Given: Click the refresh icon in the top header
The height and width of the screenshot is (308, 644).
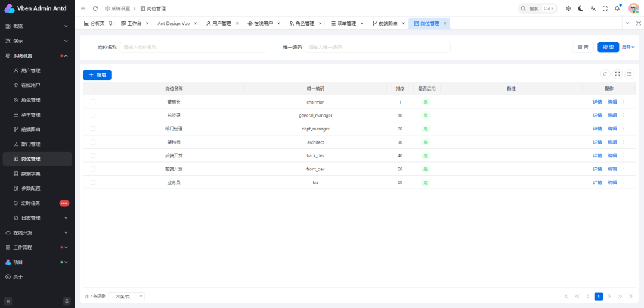Looking at the screenshot, I should 95,8.
